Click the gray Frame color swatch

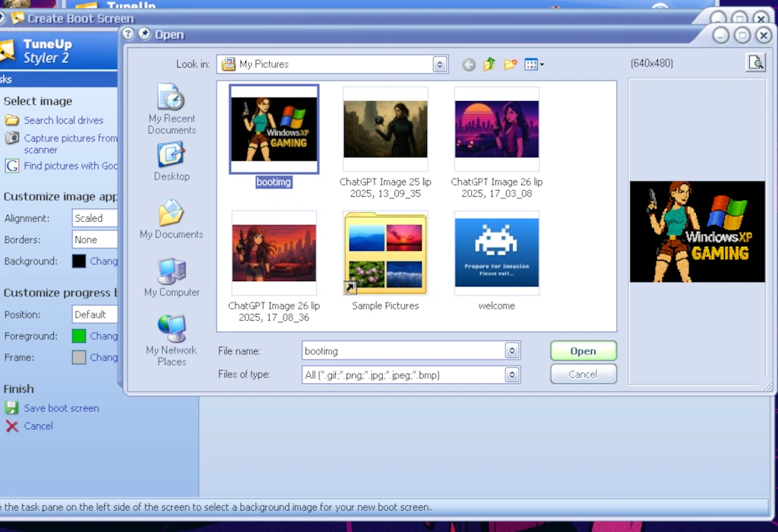coord(79,357)
